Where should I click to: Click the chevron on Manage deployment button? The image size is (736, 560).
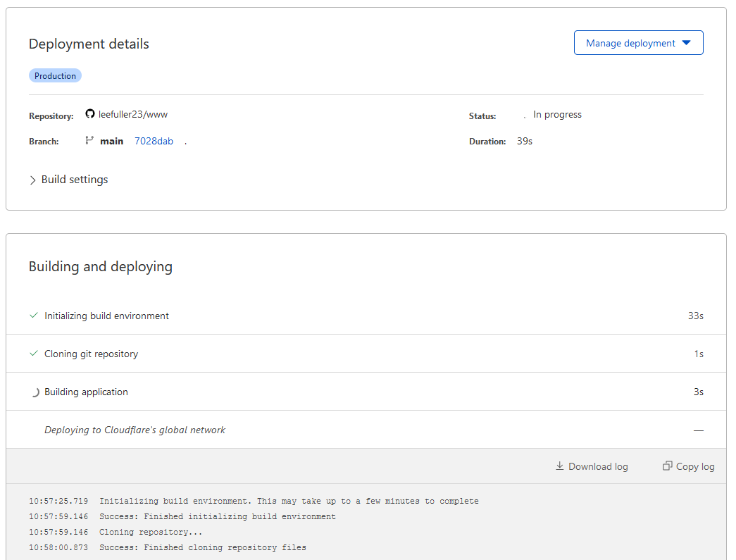coord(686,42)
